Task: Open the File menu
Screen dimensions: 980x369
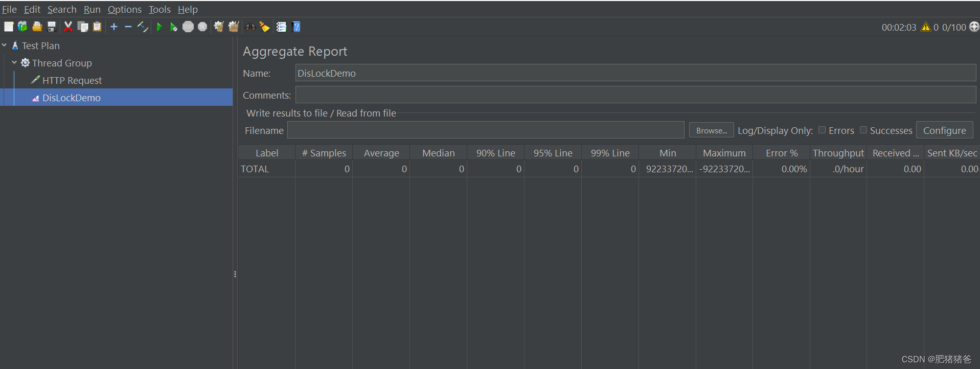Action: click(9, 10)
